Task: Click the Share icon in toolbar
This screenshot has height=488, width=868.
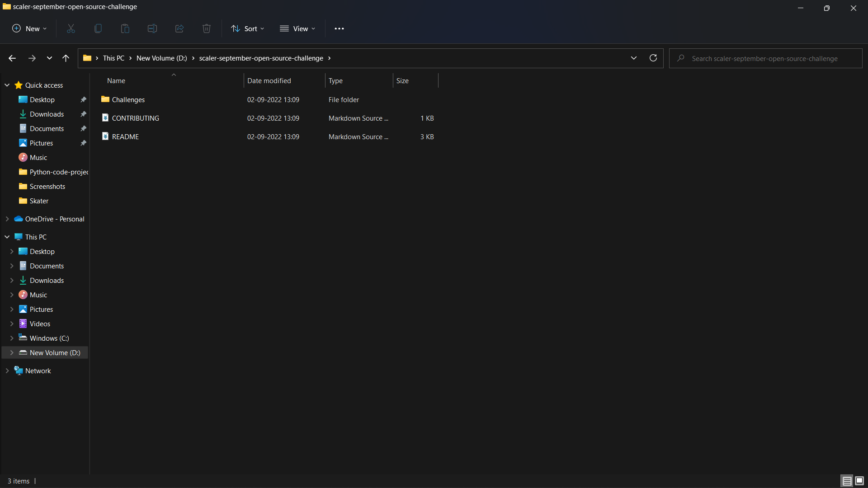Action: tap(179, 28)
